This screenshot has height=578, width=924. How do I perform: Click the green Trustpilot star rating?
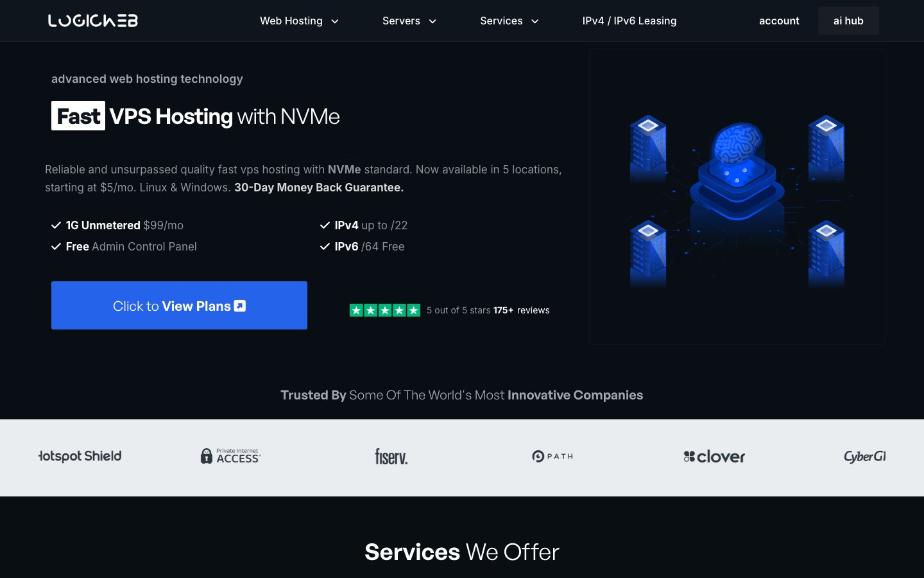[385, 310]
